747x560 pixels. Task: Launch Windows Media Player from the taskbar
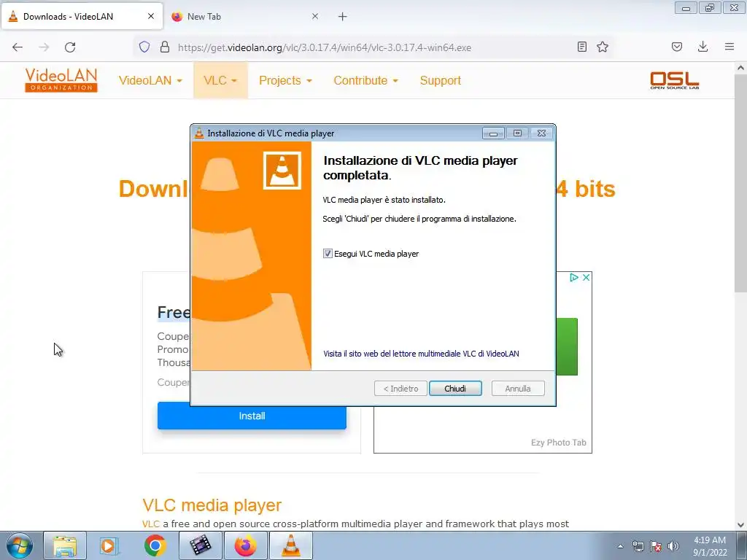coord(109,545)
